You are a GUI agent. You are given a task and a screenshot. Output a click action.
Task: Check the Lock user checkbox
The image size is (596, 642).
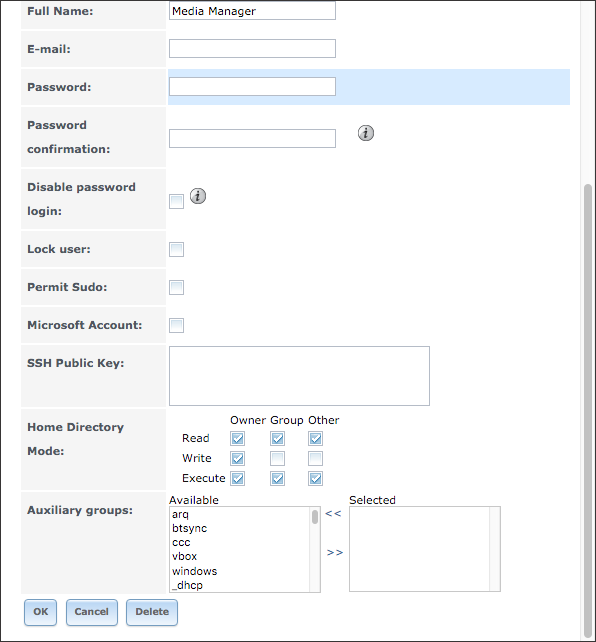pos(176,249)
